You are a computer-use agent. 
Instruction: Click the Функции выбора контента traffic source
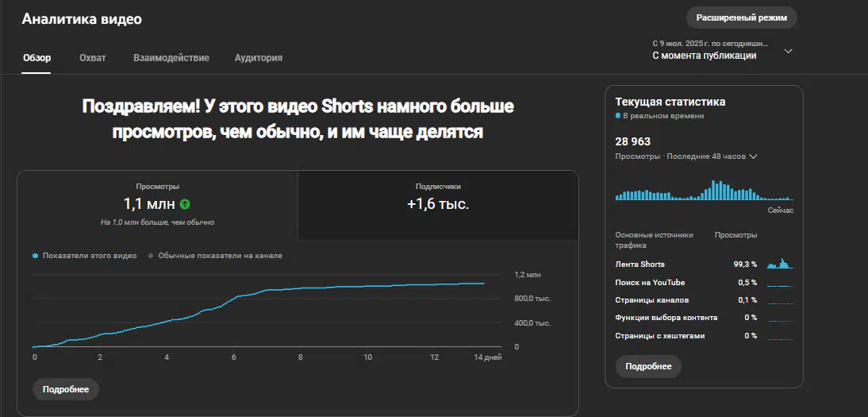coord(666,318)
